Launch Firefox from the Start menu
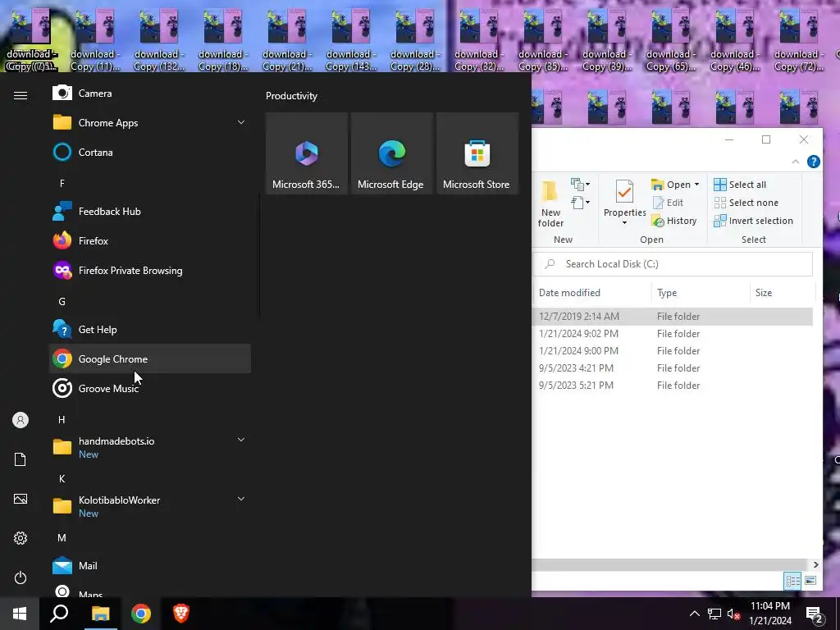 point(150,240)
